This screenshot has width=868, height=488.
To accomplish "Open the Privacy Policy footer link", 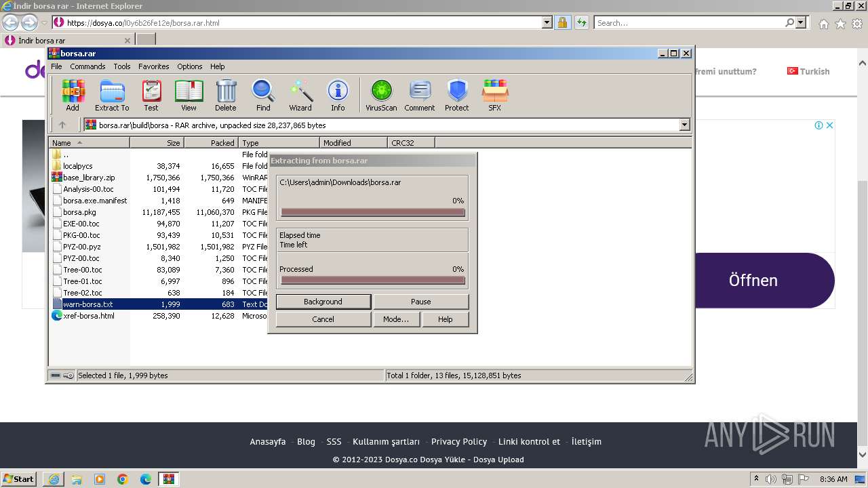I will [459, 441].
